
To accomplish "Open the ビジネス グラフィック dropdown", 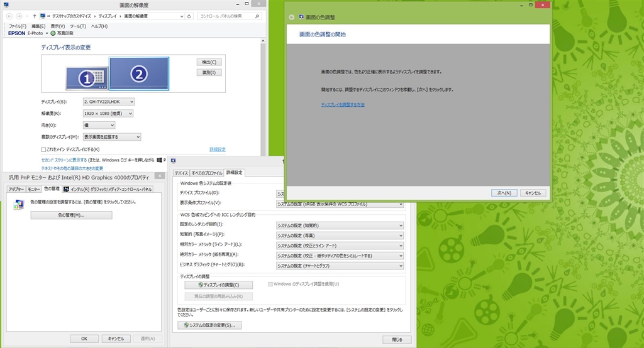I will pos(340,266).
